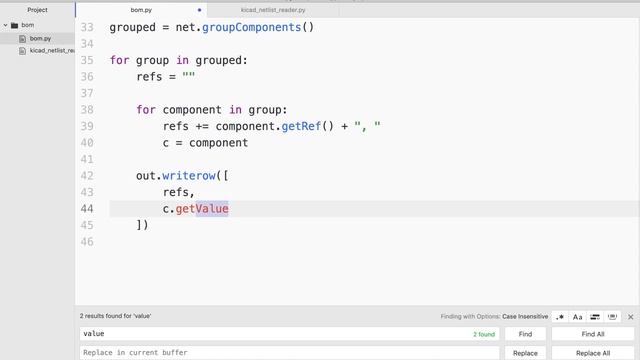640x360 pixels.
Task: Click line number 42 in gutter
Action: coord(87,176)
